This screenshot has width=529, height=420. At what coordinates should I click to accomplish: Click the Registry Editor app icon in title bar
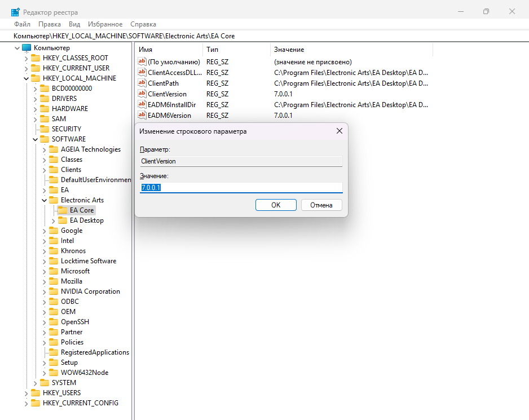pyautogui.click(x=15, y=12)
